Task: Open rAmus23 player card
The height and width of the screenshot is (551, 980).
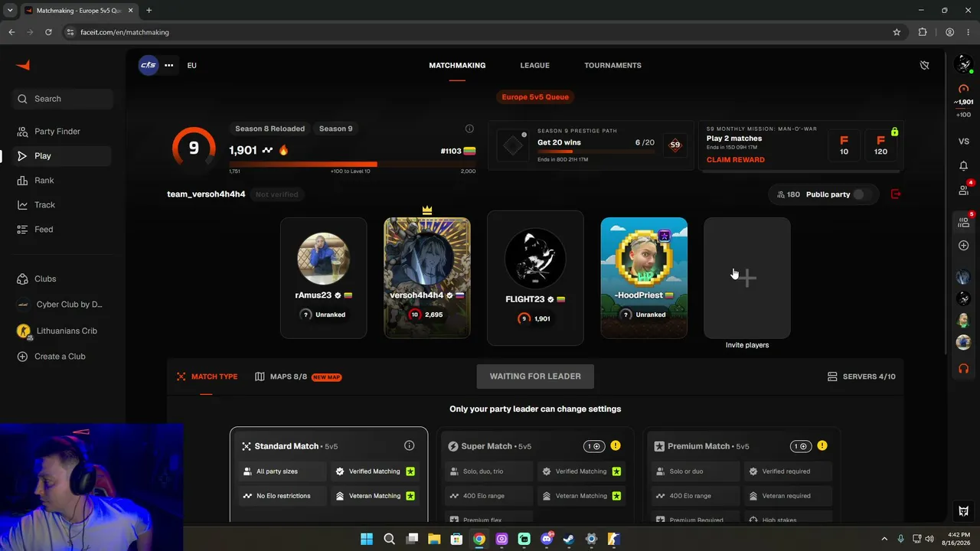Action: tap(323, 278)
